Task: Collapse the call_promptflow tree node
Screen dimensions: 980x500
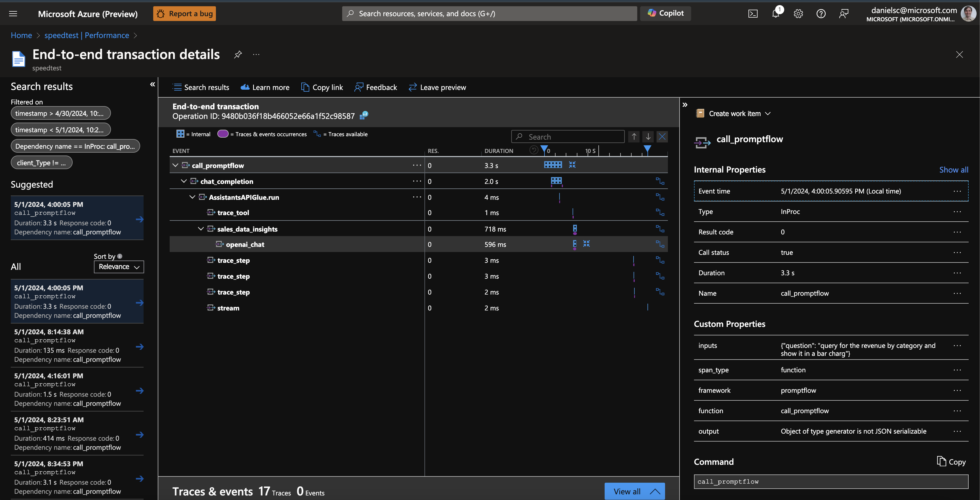Action: (x=175, y=165)
